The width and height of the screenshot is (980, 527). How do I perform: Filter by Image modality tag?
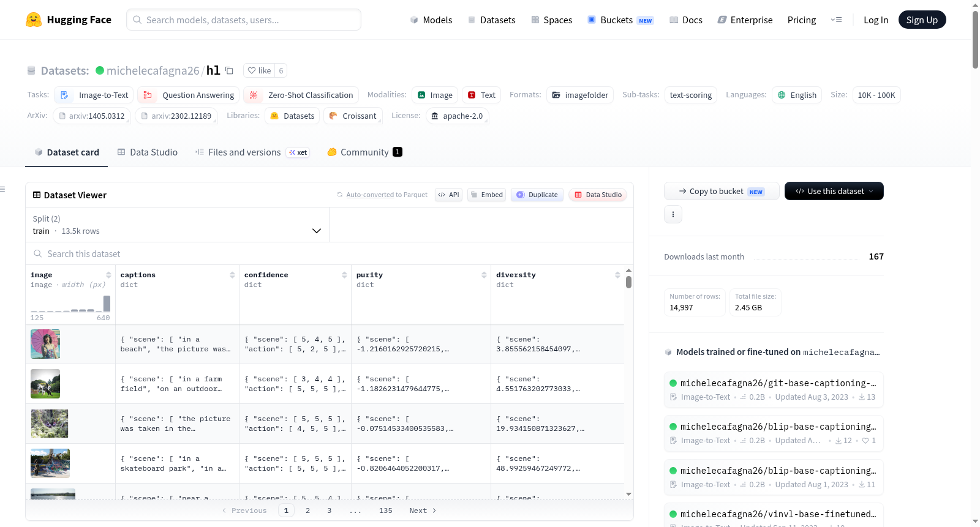pos(435,95)
